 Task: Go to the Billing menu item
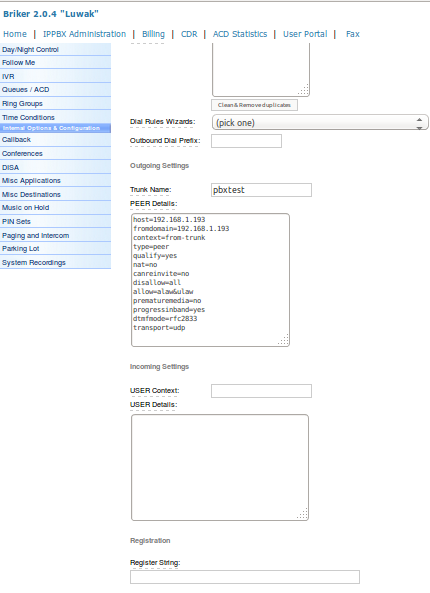pyautogui.click(x=153, y=34)
